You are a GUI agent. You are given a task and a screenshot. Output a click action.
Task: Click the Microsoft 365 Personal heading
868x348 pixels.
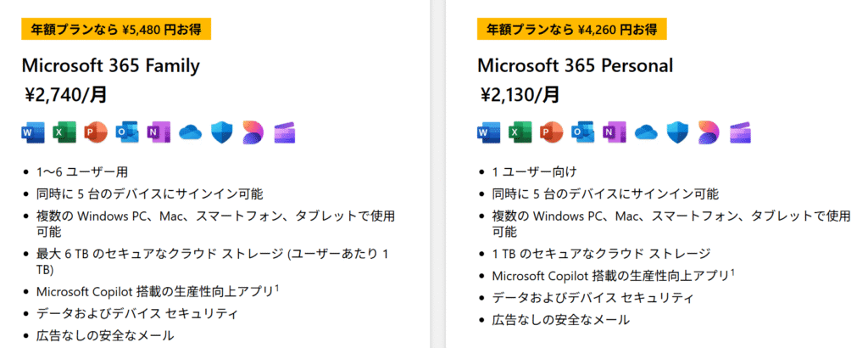click(576, 66)
